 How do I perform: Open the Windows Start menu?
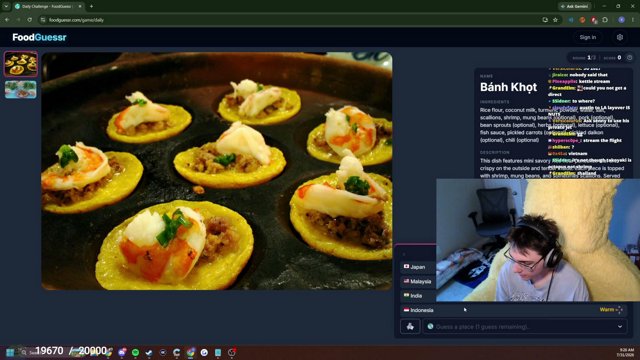[10, 352]
